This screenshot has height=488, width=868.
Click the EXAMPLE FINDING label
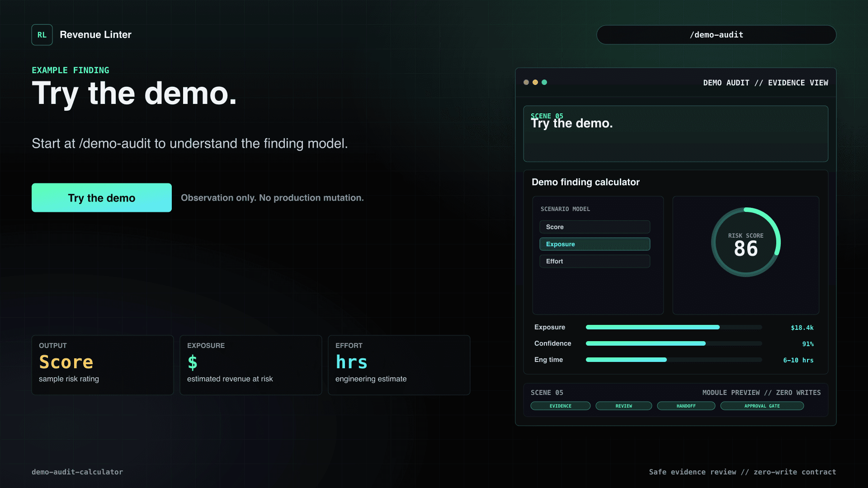[71, 70]
